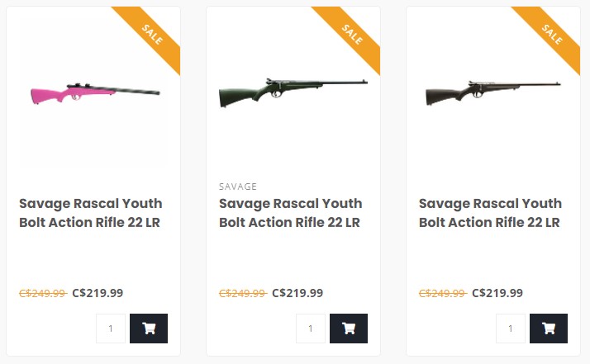Open the green rifle's product title link

[291, 213]
